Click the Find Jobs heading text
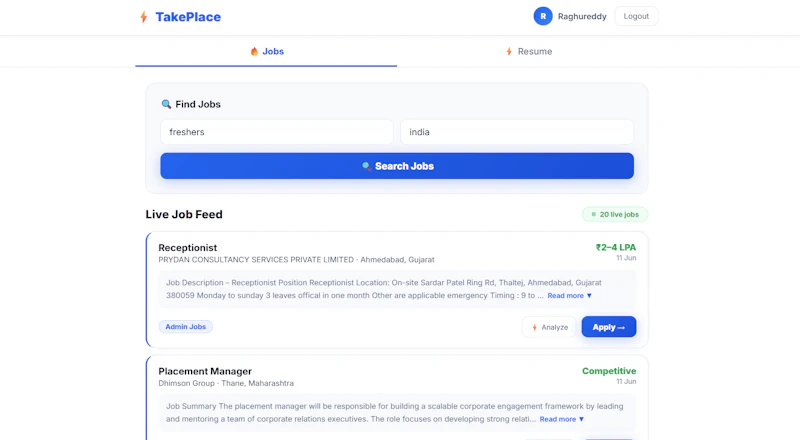 pyautogui.click(x=198, y=104)
